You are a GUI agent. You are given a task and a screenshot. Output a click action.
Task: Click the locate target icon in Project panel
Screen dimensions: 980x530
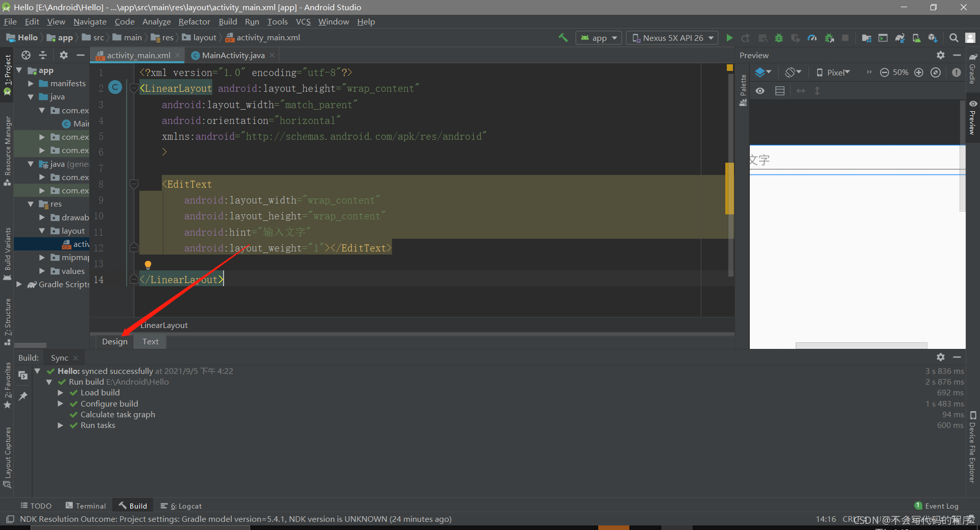coord(26,55)
